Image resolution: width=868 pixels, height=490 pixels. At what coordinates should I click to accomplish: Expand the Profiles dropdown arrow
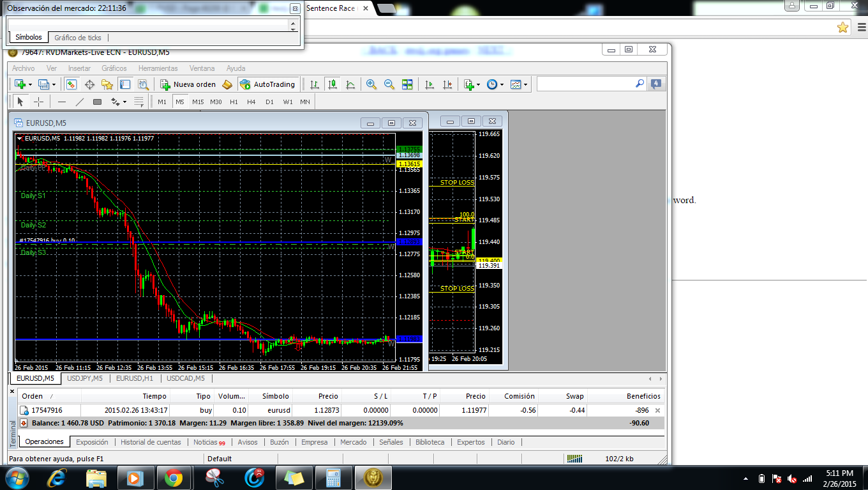(x=54, y=84)
